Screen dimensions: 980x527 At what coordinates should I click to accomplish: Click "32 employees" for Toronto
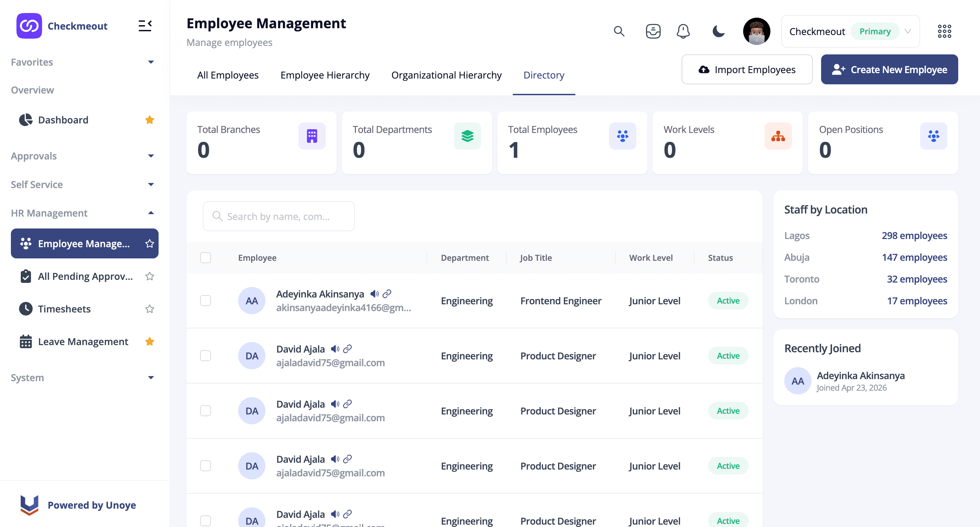(x=917, y=279)
